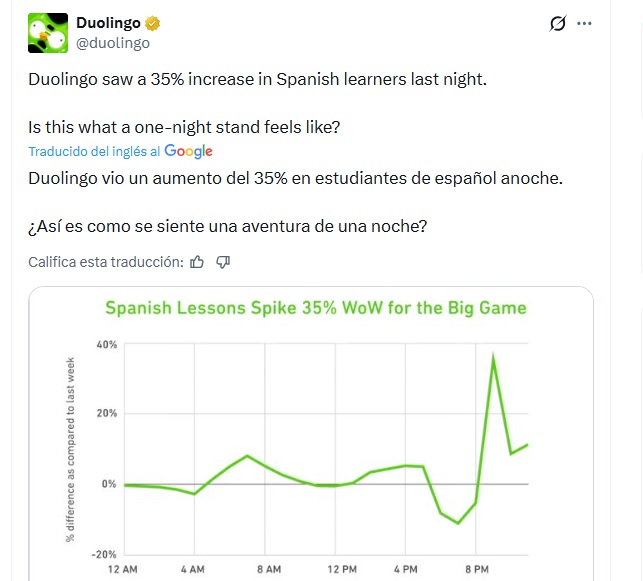643x581 pixels.
Task: Click the Duolingo owl profile avatar
Action: click(x=46, y=33)
